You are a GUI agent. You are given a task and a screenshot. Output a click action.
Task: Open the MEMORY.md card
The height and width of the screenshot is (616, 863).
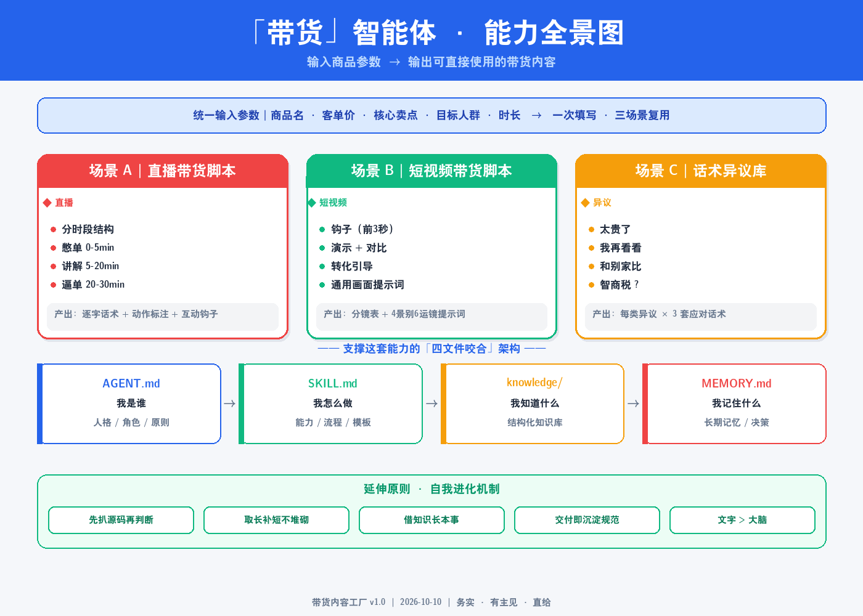coord(735,403)
